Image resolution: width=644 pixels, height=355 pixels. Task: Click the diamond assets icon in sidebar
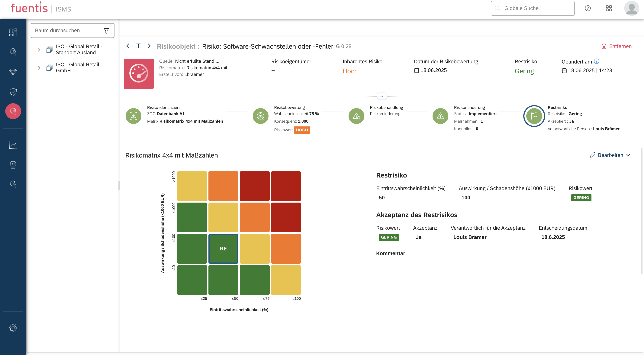13,72
